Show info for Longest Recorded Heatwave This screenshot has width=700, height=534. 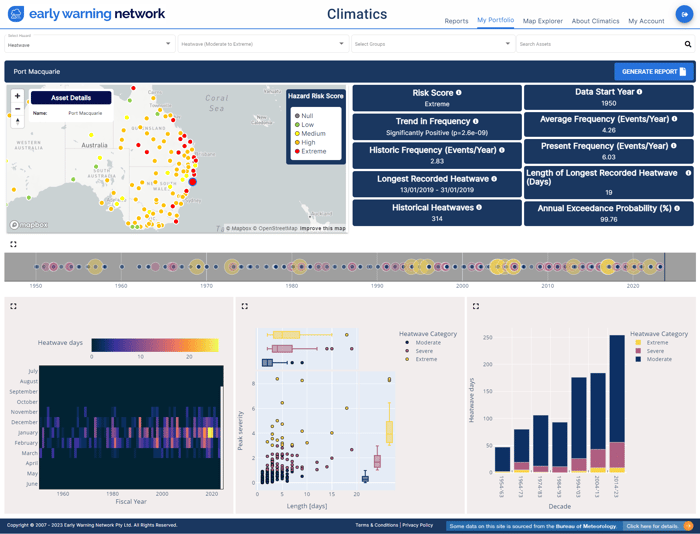coord(494,179)
